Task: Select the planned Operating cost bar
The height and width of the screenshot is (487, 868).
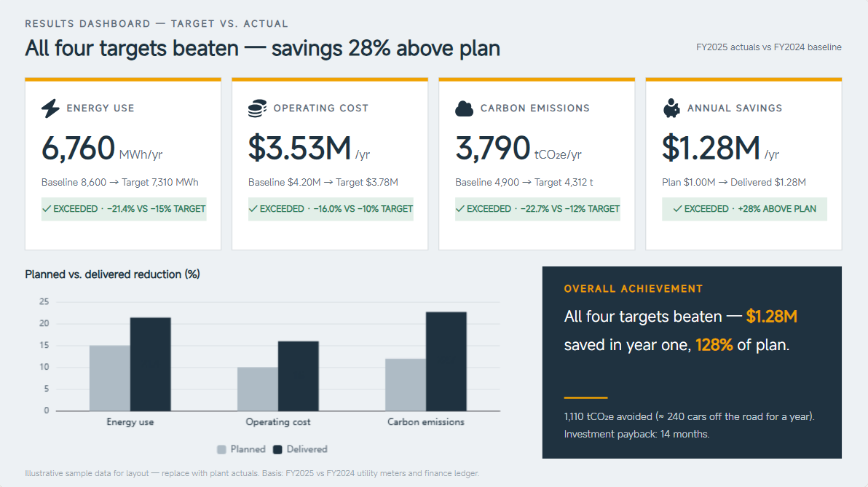Action: coord(257,389)
